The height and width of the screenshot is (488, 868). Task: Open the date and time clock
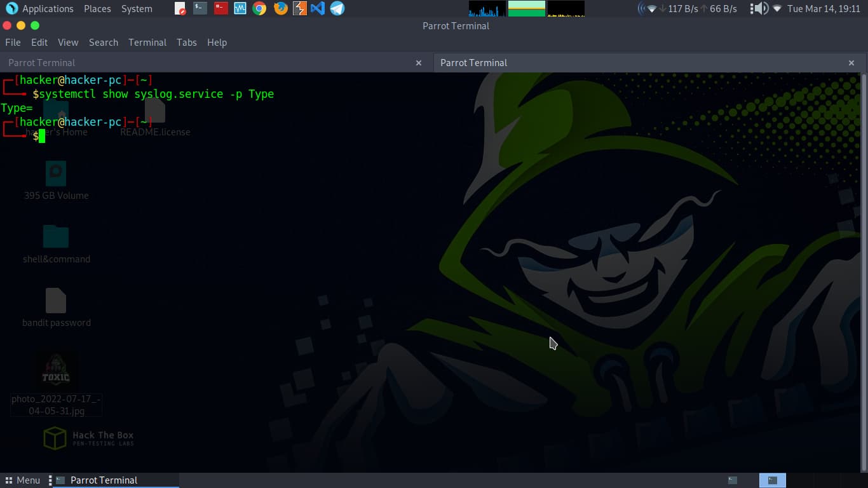coord(824,9)
